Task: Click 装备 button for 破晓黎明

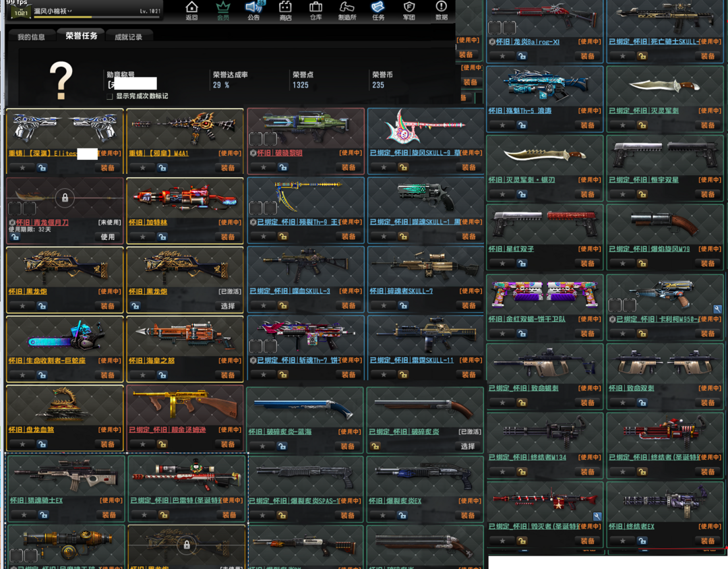Action: tap(348, 167)
